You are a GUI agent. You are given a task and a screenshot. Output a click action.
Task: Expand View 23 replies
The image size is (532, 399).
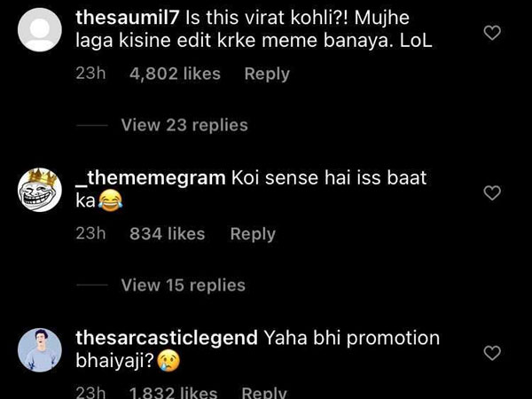pyautogui.click(x=184, y=125)
